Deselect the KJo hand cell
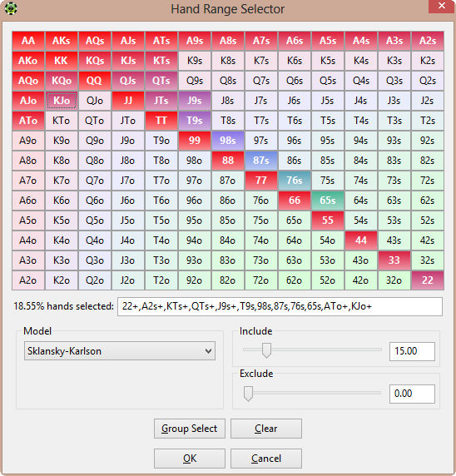Image resolution: width=456 pixels, height=476 pixels. click(62, 101)
